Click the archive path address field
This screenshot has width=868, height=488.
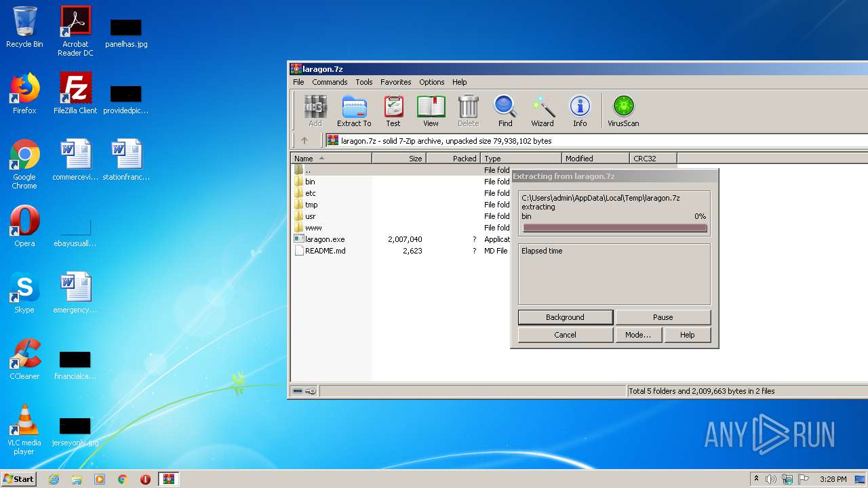point(595,141)
